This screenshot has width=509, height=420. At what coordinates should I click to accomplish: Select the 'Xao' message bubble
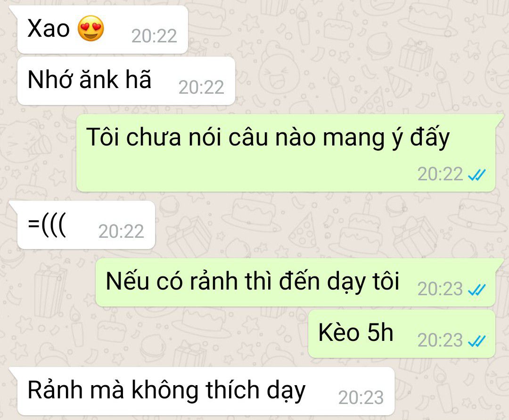point(103,30)
